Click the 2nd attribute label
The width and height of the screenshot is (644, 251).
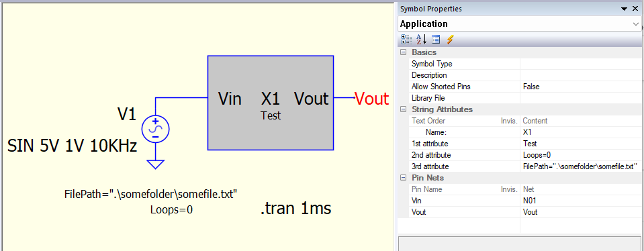click(431, 155)
